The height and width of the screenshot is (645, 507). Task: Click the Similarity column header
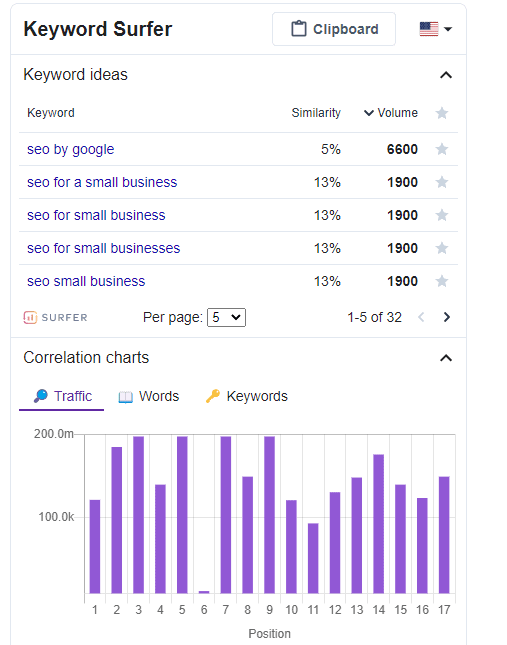click(x=316, y=113)
